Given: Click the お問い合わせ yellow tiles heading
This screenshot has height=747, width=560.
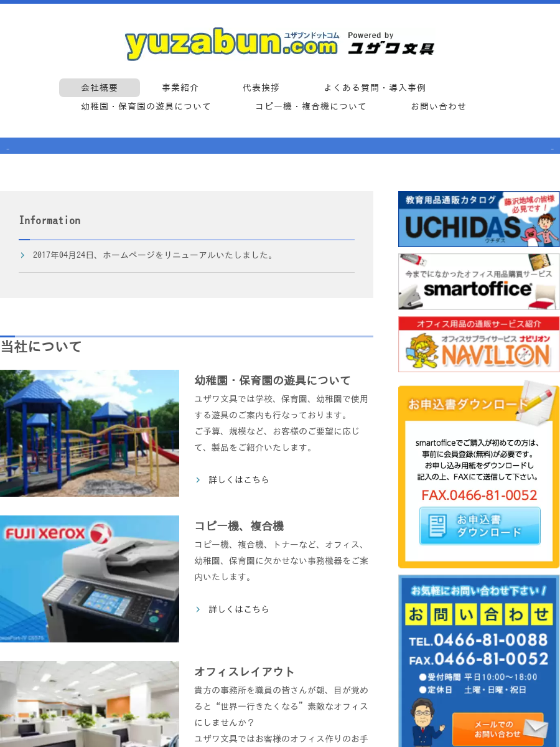Looking at the screenshot, I should coord(479,614).
